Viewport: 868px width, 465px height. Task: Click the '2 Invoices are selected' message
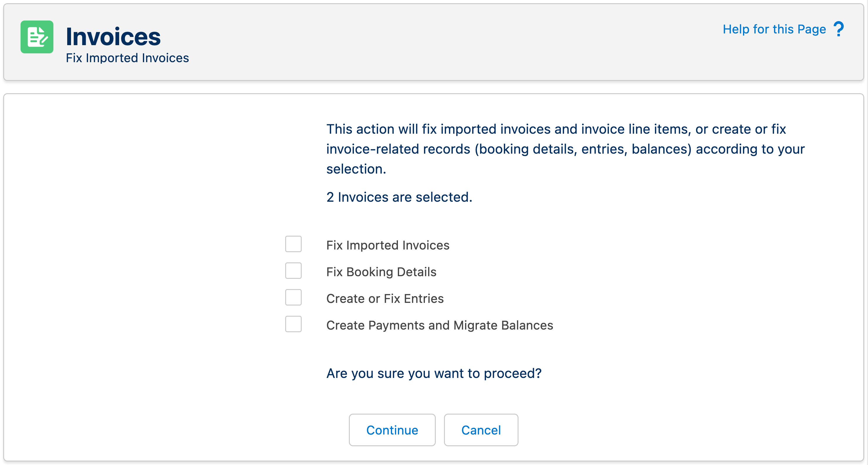399,197
